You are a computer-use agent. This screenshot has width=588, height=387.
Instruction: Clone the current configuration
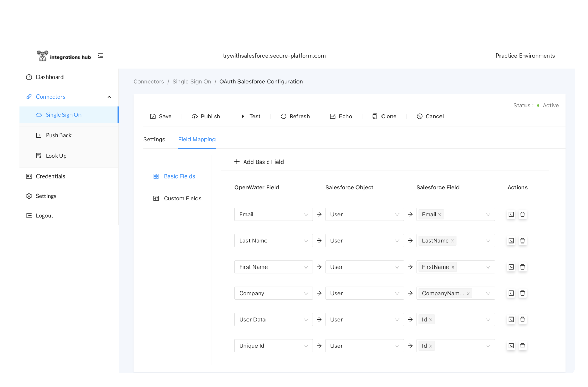coord(384,116)
